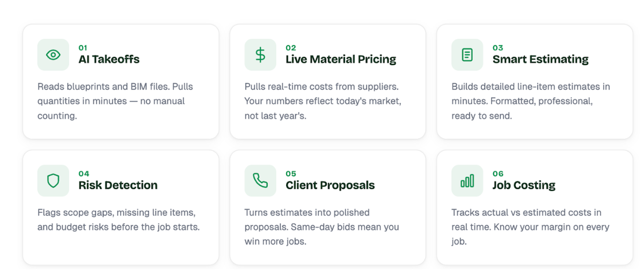Click the 04 number above Risk Detection
Viewport: 644px width, 272px height.
click(84, 174)
